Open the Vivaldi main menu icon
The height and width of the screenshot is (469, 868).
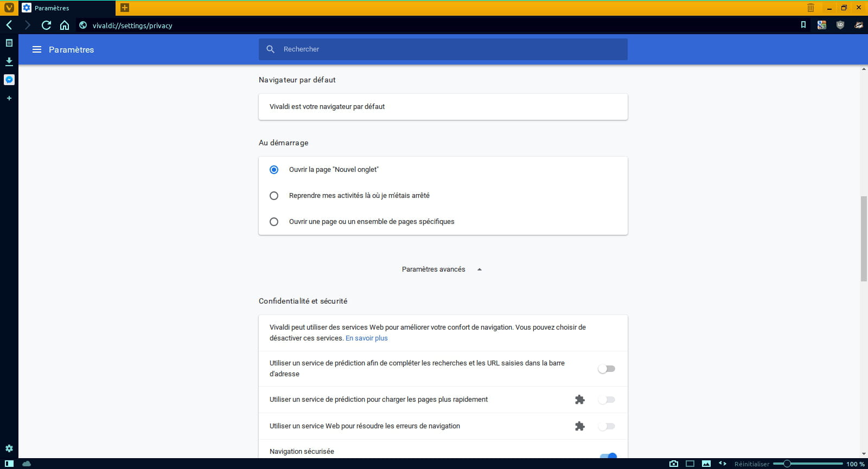point(9,8)
